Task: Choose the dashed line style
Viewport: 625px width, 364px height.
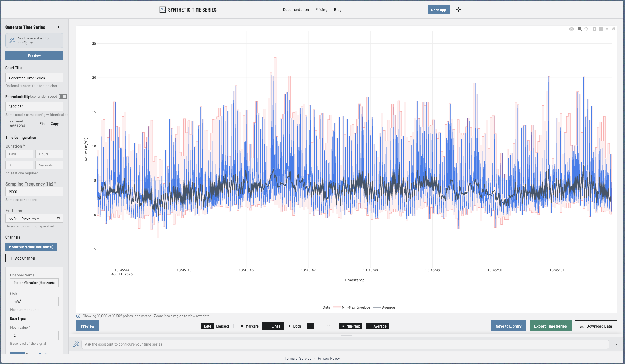Action: click(319, 326)
